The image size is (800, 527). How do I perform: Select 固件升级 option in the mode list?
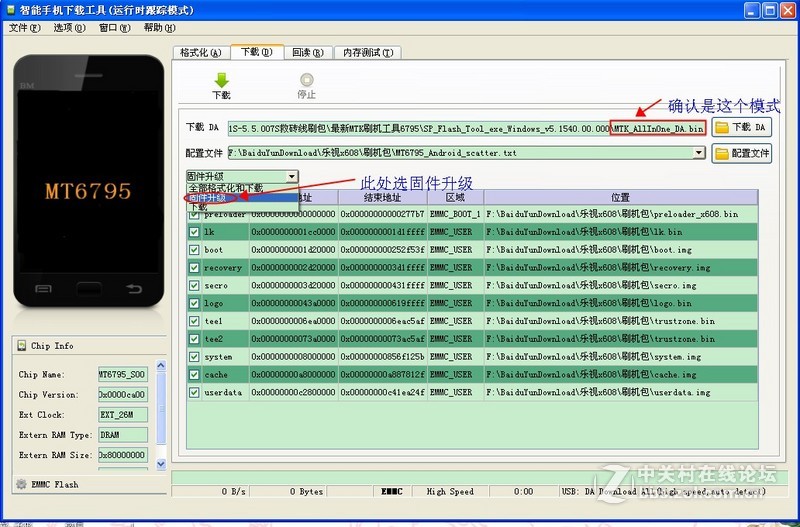(242, 197)
